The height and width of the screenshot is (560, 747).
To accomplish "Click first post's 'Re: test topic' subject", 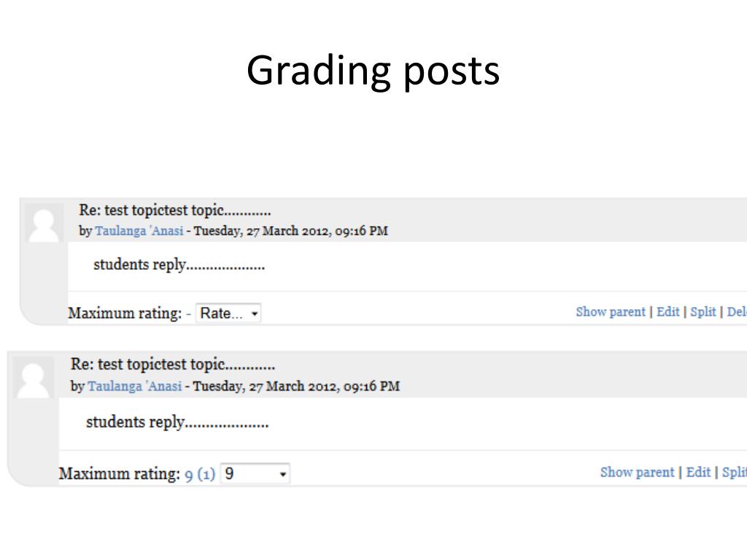I will coord(175,210).
